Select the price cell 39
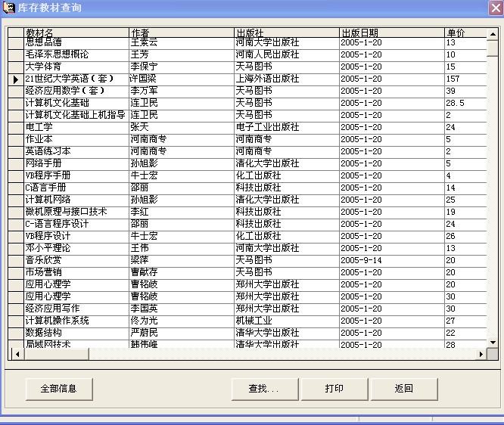Image resolution: width=504 pixels, height=425 pixels. click(465, 92)
